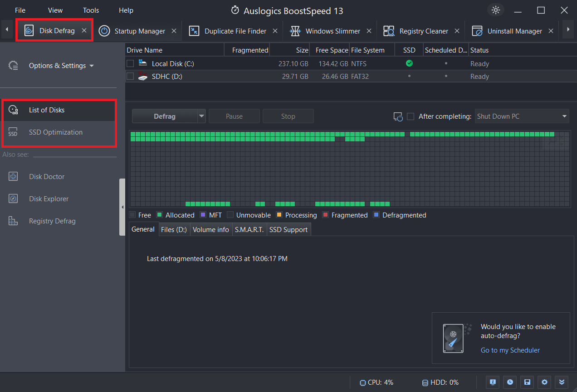The height and width of the screenshot is (392, 577).
Task: Close the Startup Manager tab
Action: click(174, 31)
